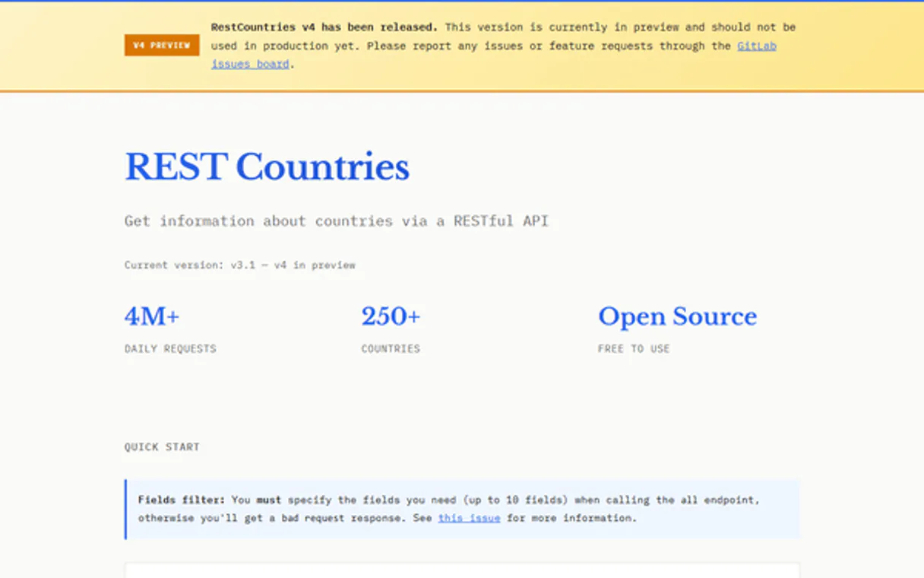Click the 4M+ daily requests stat
The image size is (924, 578).
[x=151, y=316]
